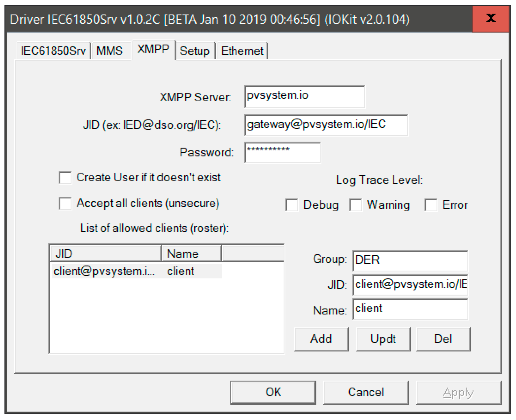Screen dimensions: 516x420
Task: Go to the Setup tab
Action: click(x=194, y=51)
